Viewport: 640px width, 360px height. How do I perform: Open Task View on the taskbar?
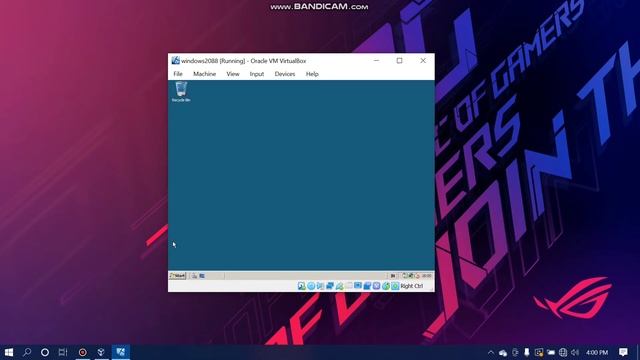pyautogui.click(x=63, y=352)
